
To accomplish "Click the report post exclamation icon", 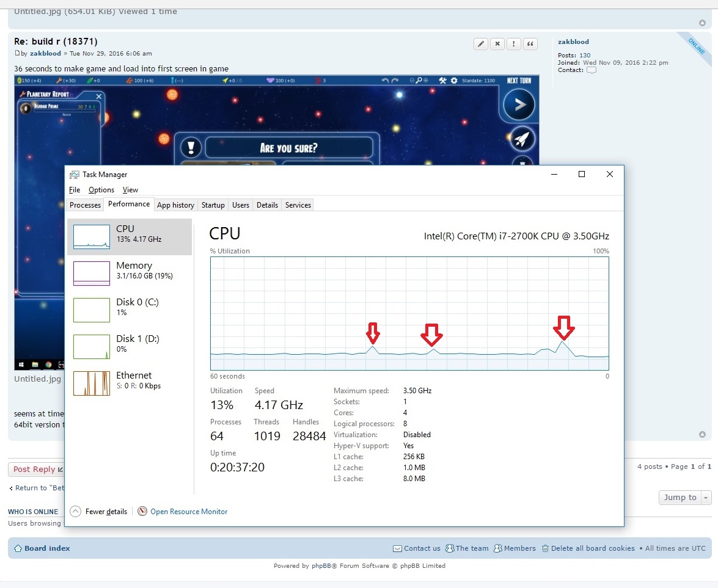I will [514, 44].
